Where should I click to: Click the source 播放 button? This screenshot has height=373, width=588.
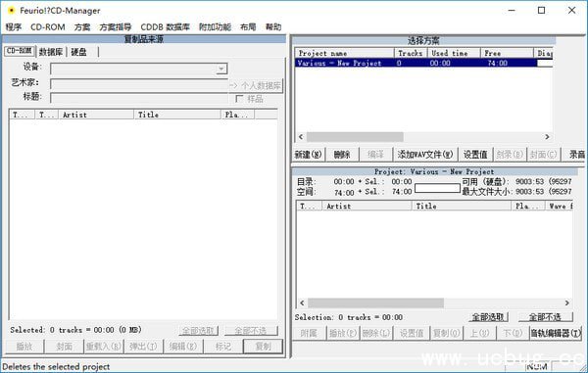[x=24, y=347]
